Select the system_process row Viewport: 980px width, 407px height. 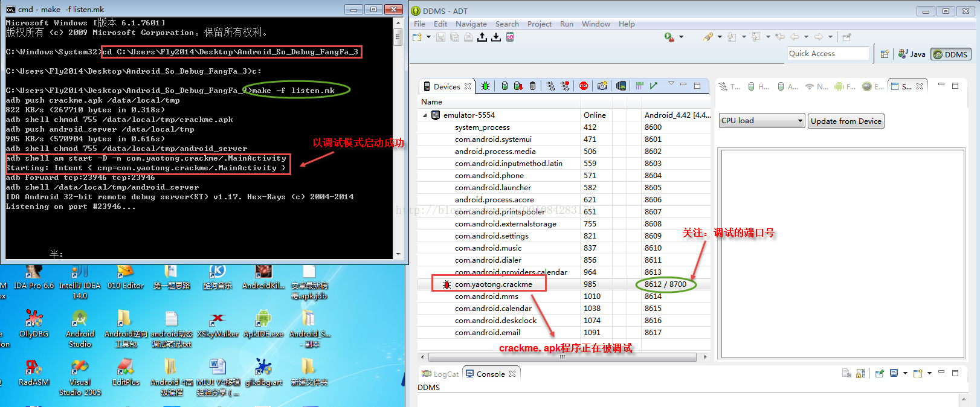(x=564, y=127)
